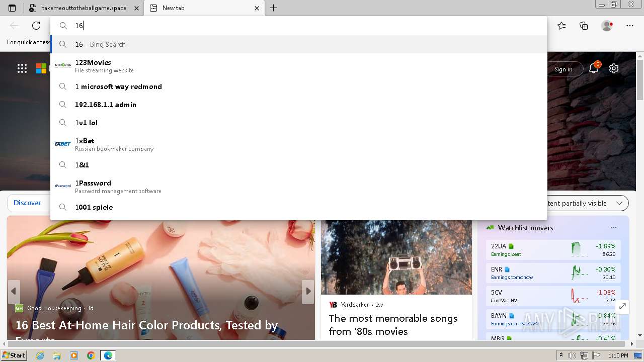Screen dimensions: 644x362
Task: Expand the 'Content partially visible' dropdown
Action: click(x=588, y=203)
